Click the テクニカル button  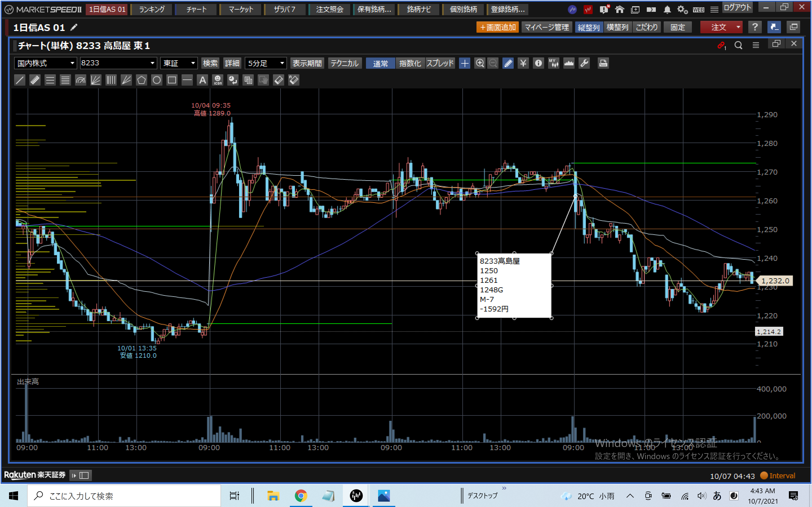click(x=345, y=63)
